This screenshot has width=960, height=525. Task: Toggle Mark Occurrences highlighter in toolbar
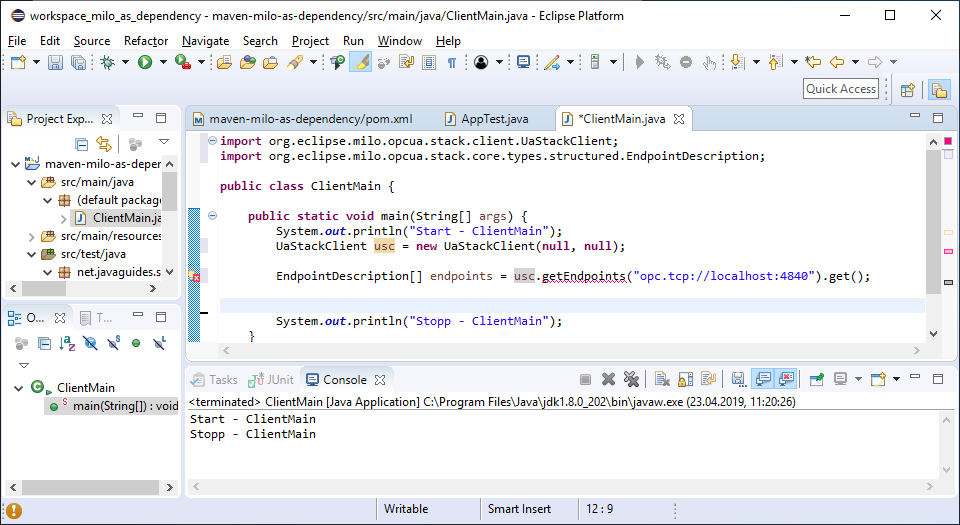pos(360,62)
